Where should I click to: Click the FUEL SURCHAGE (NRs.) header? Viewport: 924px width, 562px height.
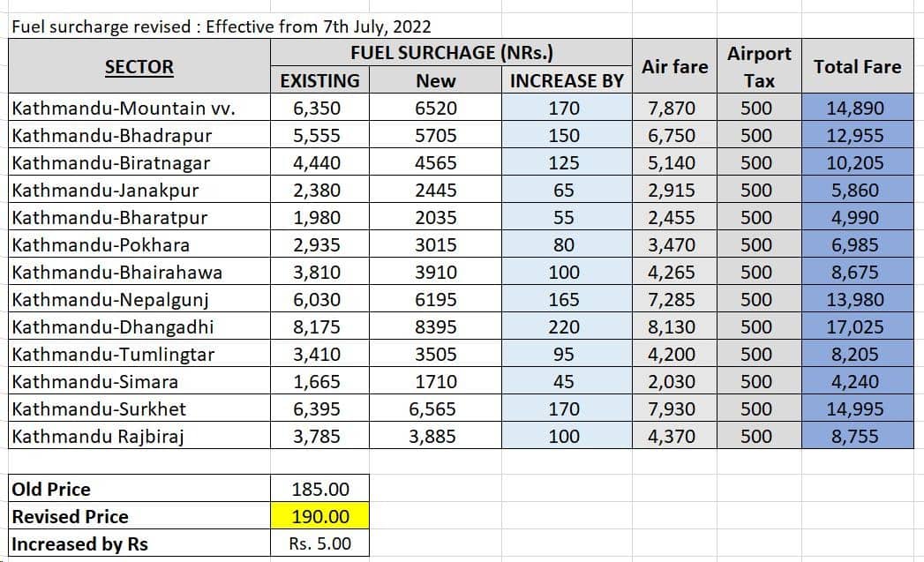pyautogui.click(x=451, y=52)
